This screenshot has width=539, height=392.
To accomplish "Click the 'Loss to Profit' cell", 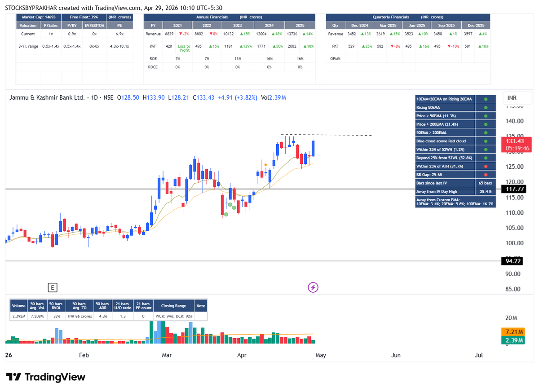I will pos(184,48).
